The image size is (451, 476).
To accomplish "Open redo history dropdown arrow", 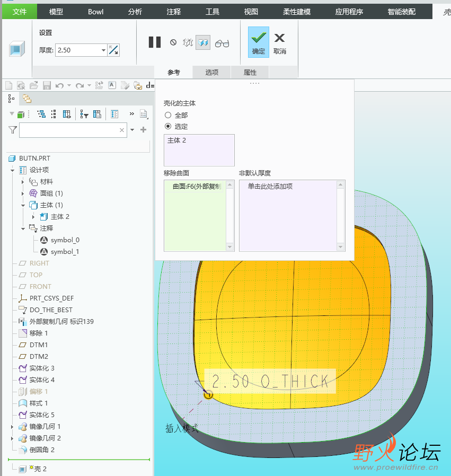I will (x=89, y=86).
